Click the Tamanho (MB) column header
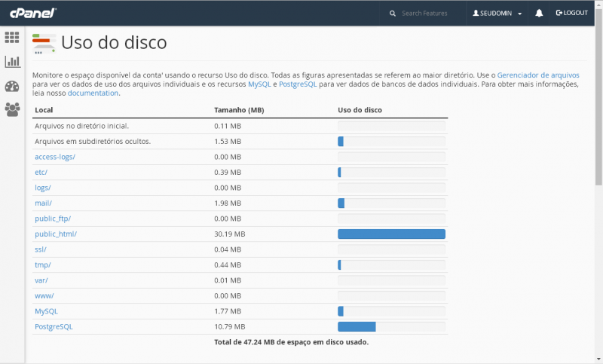Viewport: 603px width, 364px height. 239,110
